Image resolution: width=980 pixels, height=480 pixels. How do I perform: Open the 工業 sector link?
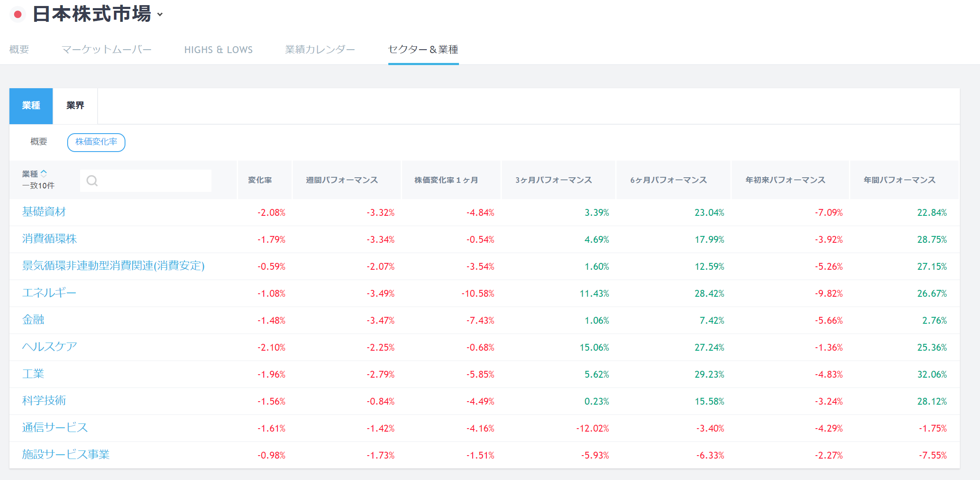pyautogui.click(x=33, y=374)
